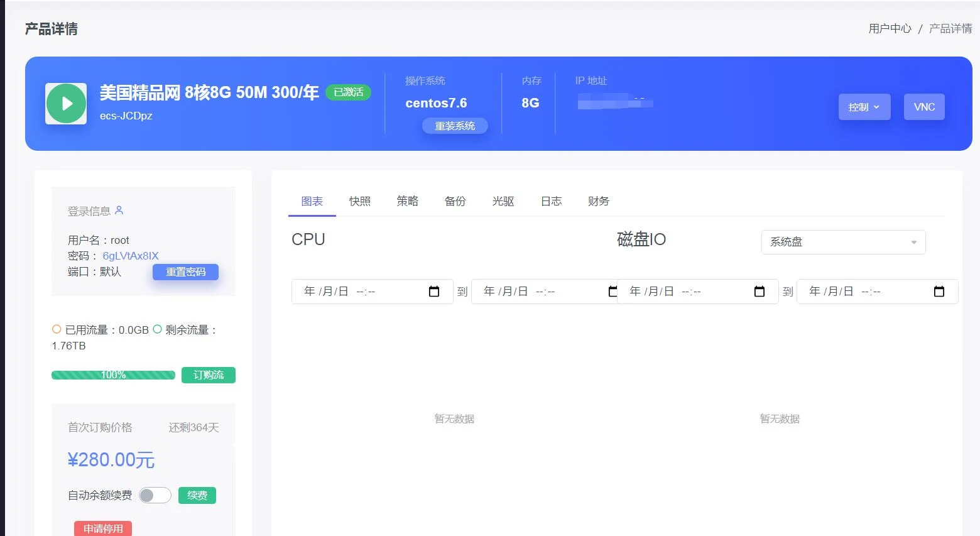Open the 财务 tab
This screenshot has height=536, width=980.
point(599,201)
